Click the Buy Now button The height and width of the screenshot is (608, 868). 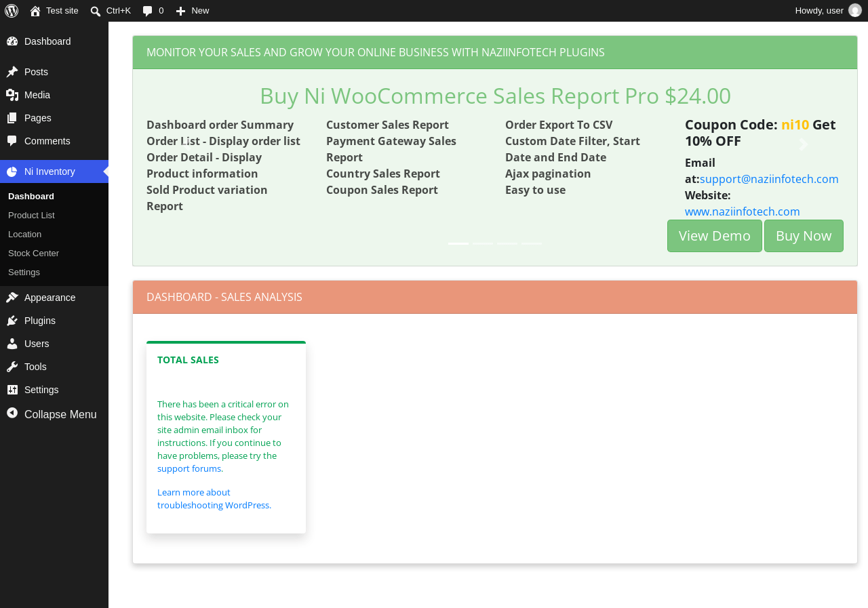(x=804, y=236)
